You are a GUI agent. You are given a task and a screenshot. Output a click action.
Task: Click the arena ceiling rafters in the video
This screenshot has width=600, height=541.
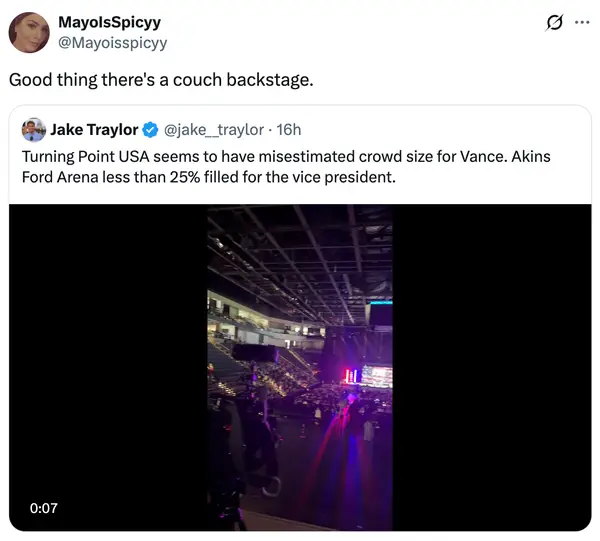pos(300,250)
